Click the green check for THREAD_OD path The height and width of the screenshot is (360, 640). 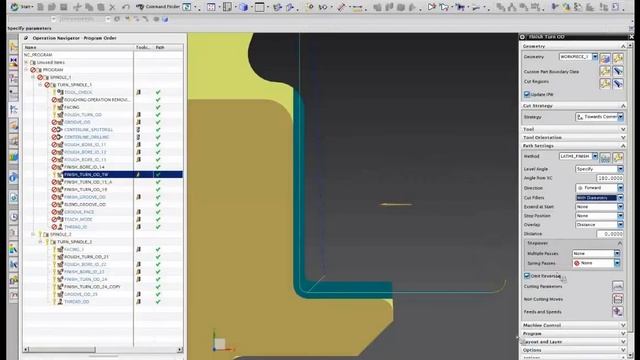pyautogui.click(x=158, y=302)
